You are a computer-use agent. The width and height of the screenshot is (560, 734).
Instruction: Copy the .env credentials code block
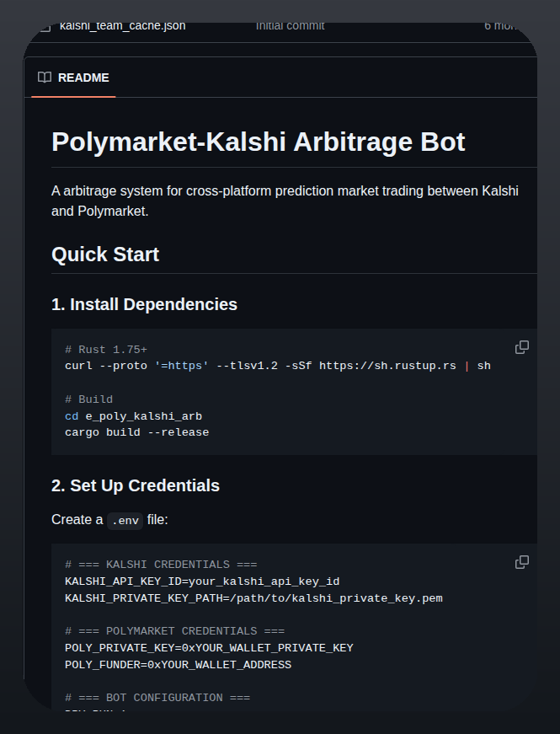[x=522, y=562]
